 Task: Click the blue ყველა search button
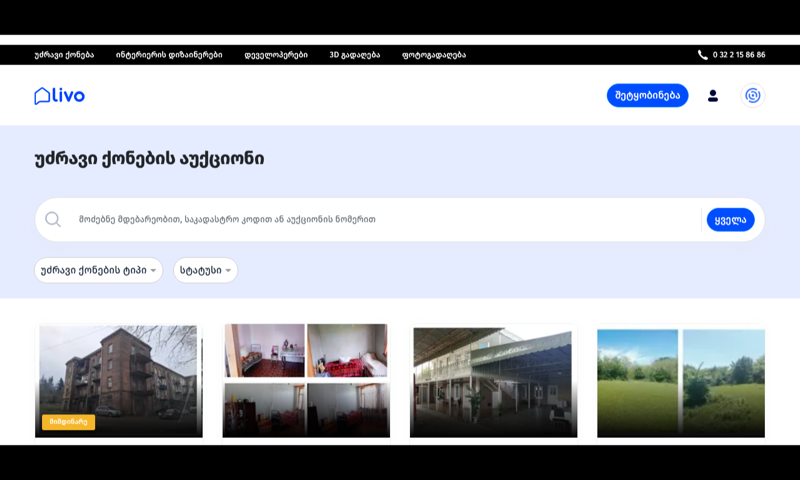pyautogui.click(x=731, y=219)
